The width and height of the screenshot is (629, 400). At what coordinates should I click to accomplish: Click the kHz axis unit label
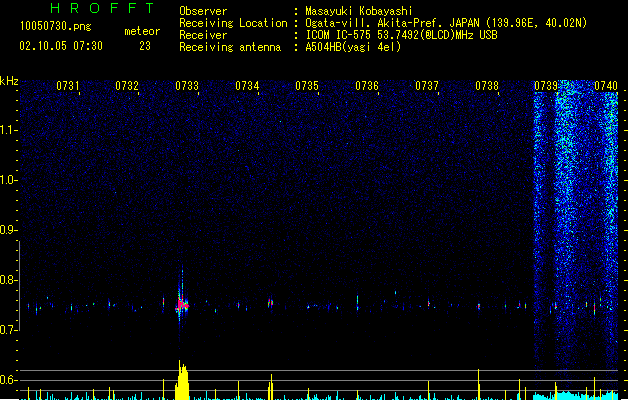tap(9, 81)
